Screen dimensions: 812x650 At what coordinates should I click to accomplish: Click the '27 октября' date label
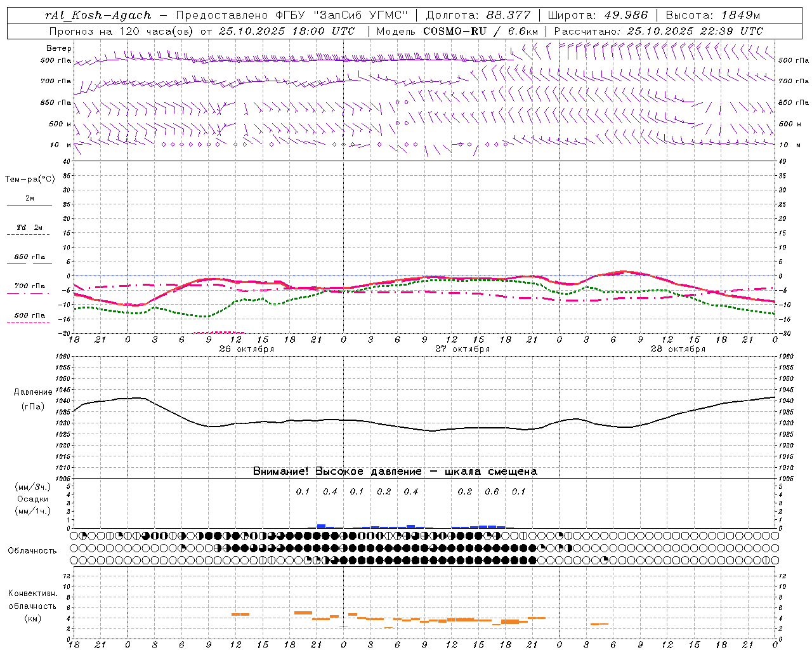pos(462,349)
